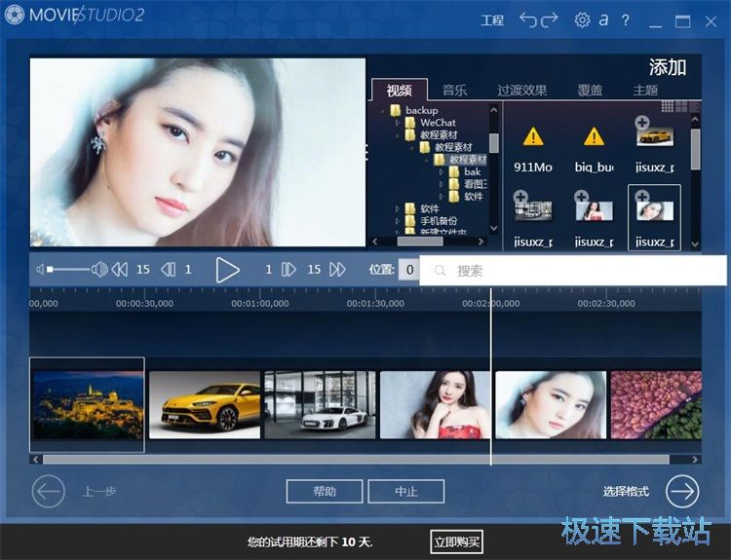
Task: Select the biq_bu file with warning icon
Action: click(594, 150)
